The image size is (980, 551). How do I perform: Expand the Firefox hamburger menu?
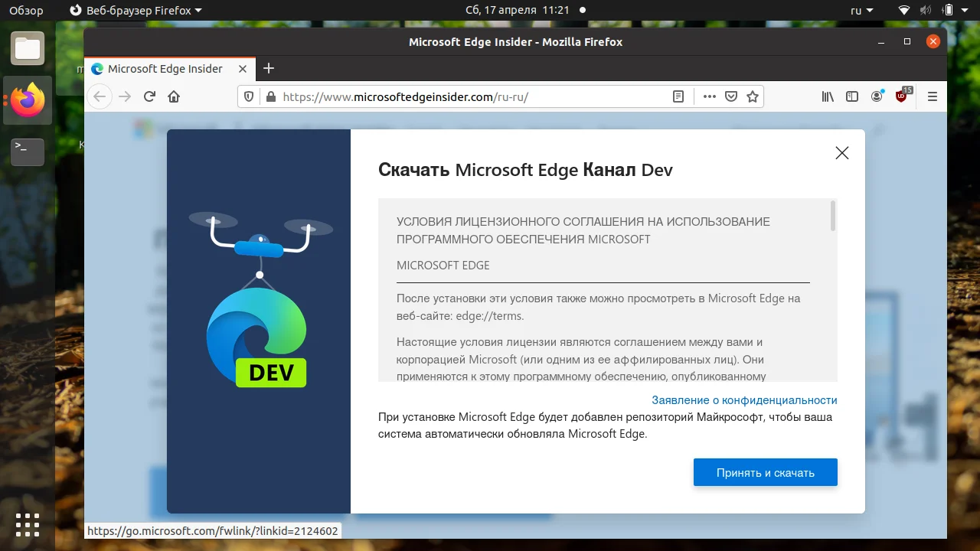[932, 96]
